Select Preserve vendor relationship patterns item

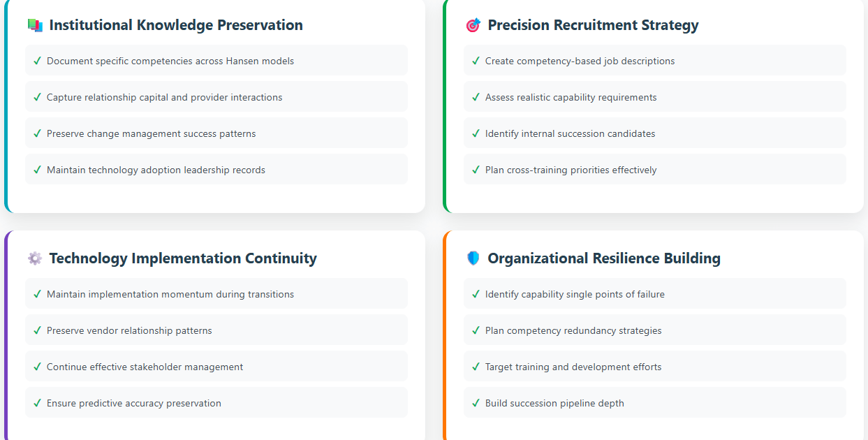coord(216,330)
